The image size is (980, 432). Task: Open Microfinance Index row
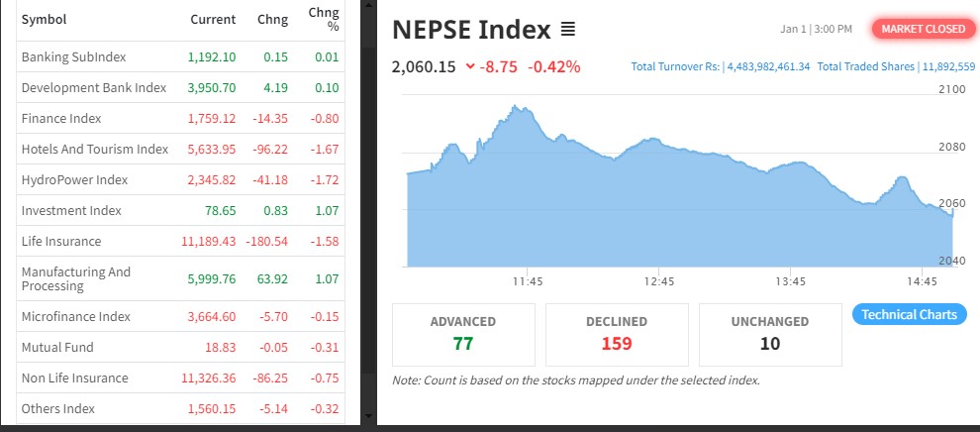75,316
